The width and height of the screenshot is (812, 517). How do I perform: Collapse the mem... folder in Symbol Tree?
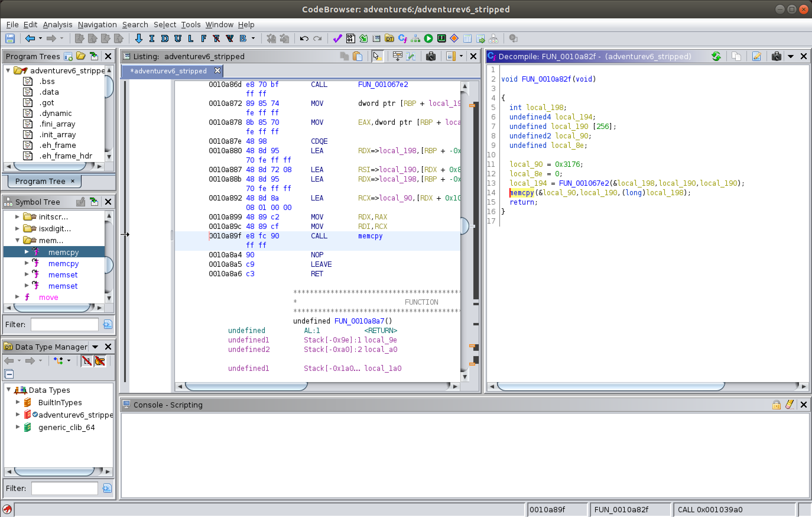tap(17, 240)
